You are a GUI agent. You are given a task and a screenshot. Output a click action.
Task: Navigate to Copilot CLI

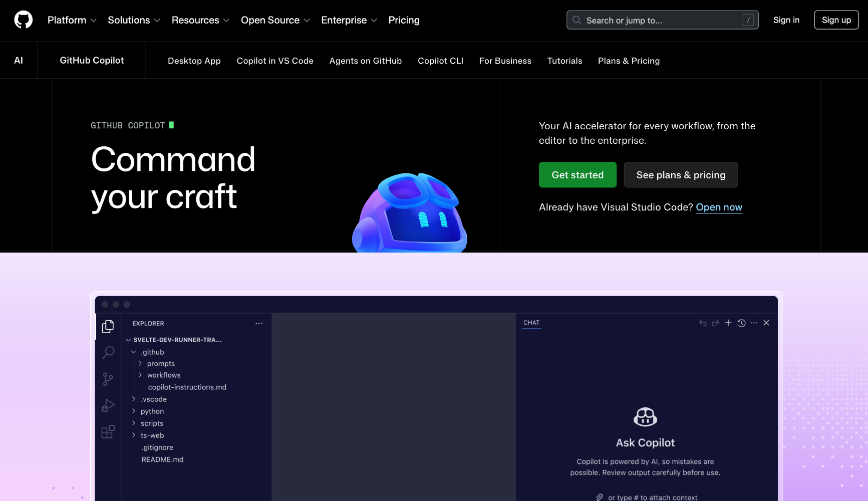440,61
